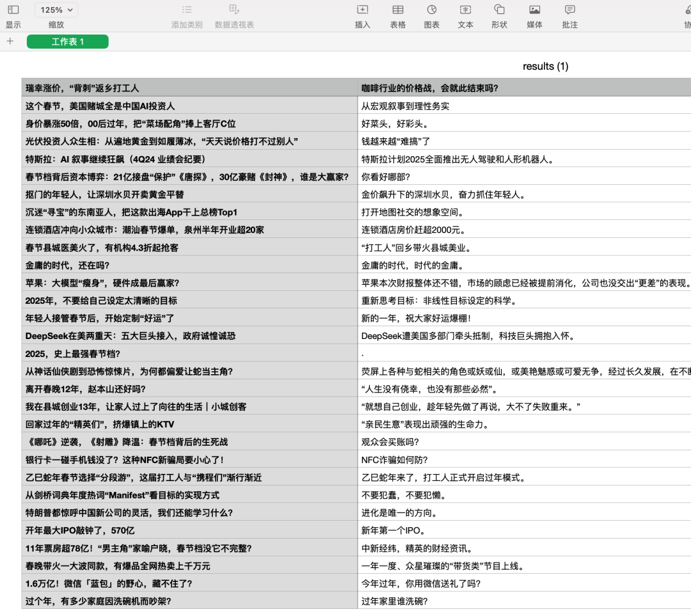
Task: Select cell 《哪吒》逆袭，《射雕》降温 row title
Action: tap(189, 442)
